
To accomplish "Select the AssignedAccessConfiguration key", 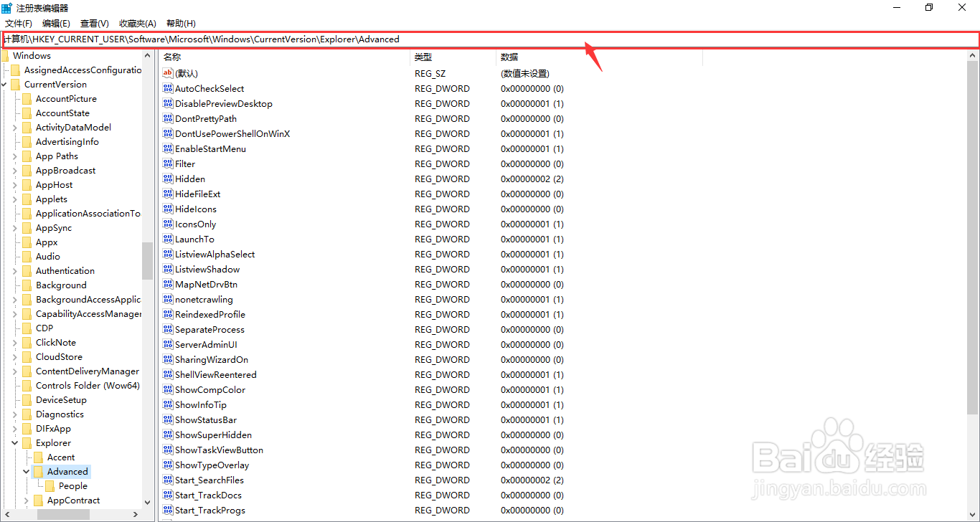I will coord(83,70).
